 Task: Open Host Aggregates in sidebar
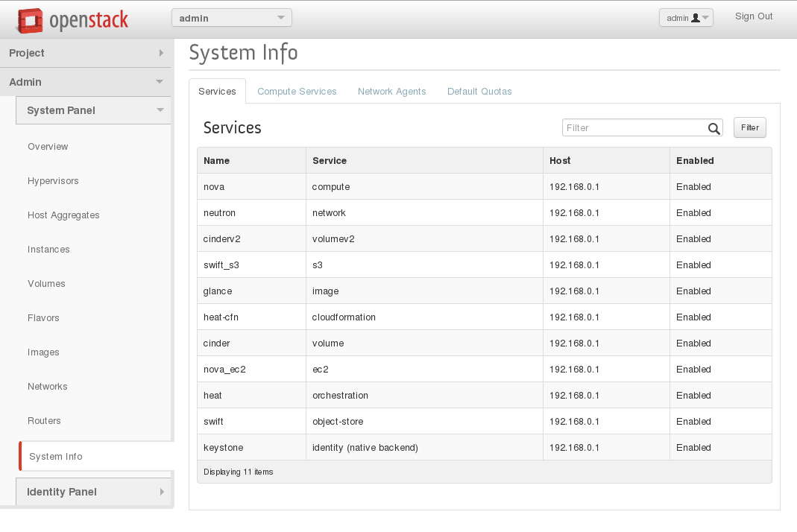coord(63,215)
